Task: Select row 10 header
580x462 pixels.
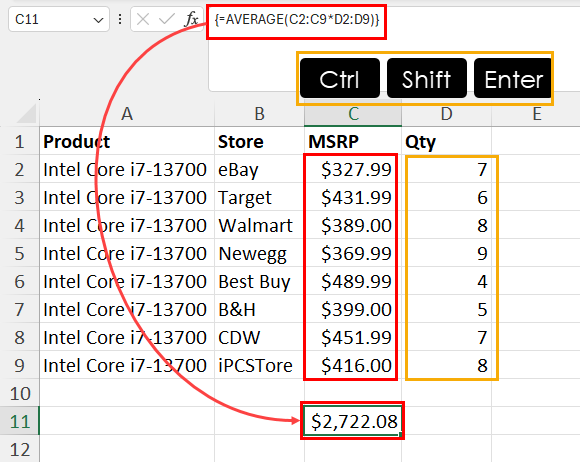Action: tap(20, 394)
